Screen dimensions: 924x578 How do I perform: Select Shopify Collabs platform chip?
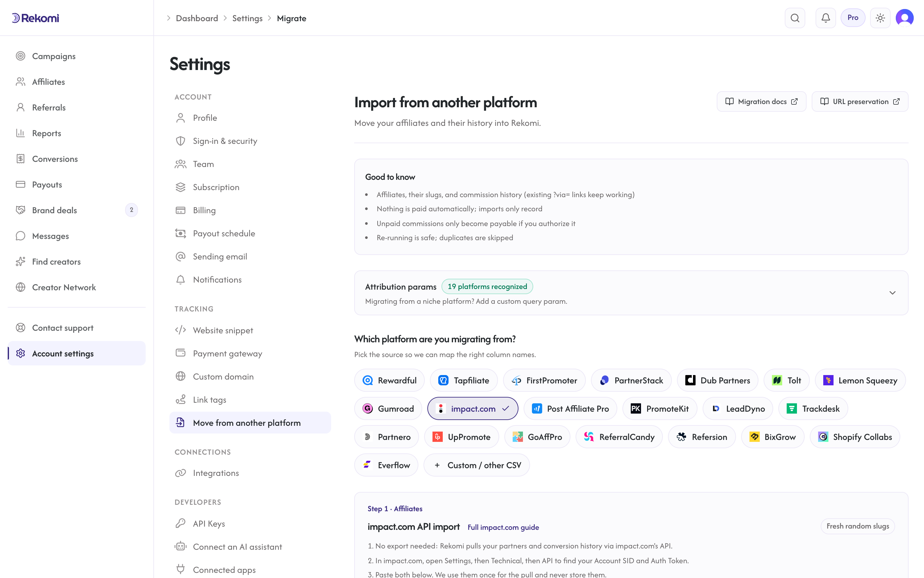pyautogui.click(x=855, y=437)
